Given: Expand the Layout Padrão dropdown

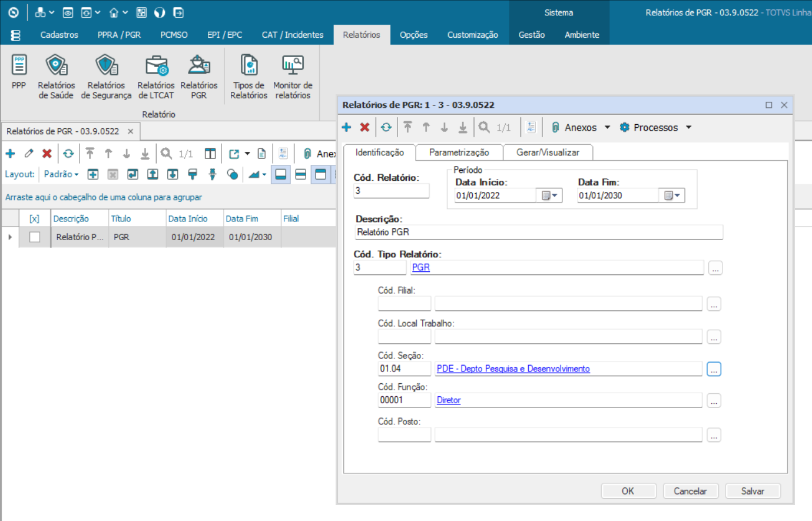Looking at the screenshot, I should pyautogui.click(x=61, y=174).
